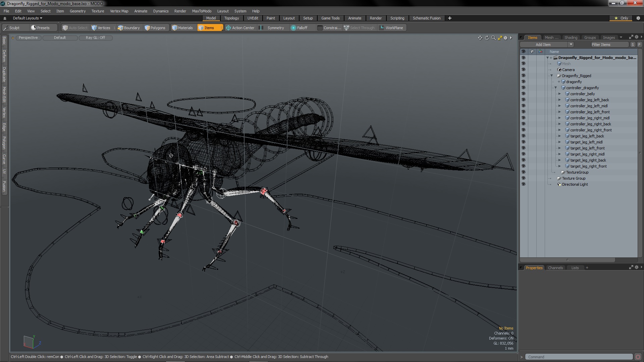
Task: Add a new layout tab with plus
Action: coord(449,18)
